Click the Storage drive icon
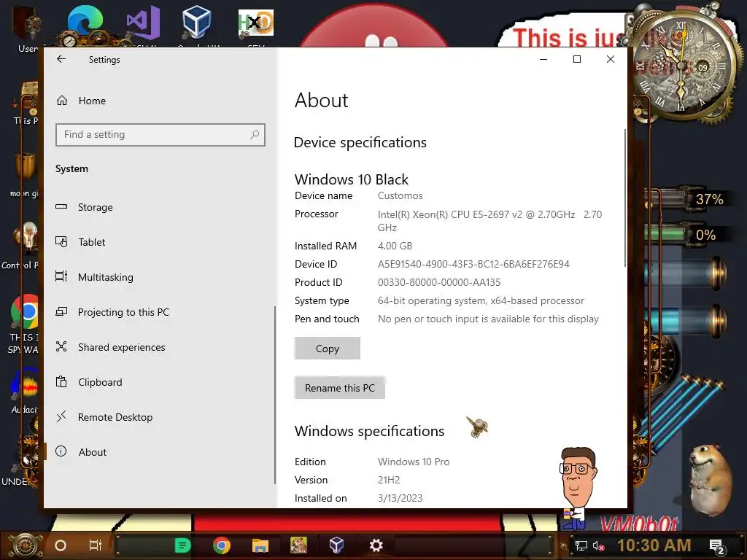This screenshot has width=747, height=560. click(61, 206)
